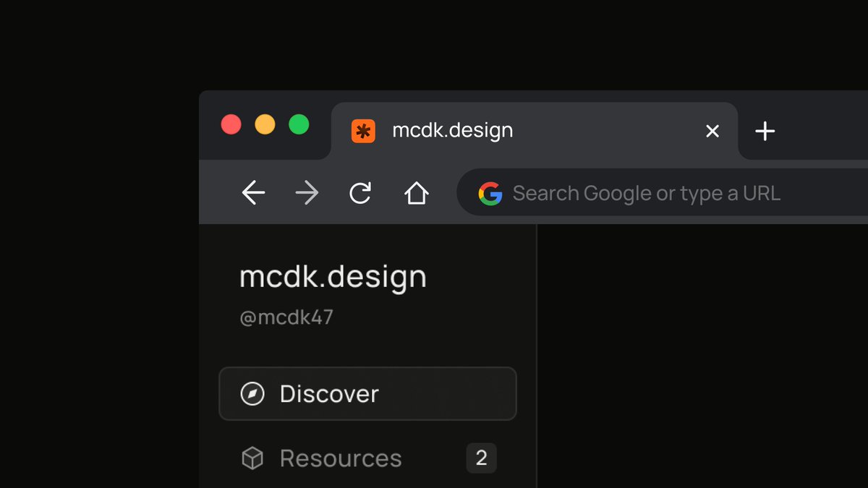Image resolution: width=868 pixels, height=488 pixels.
Task: Click the Resources count badge 2
Action: (x=482, y=458)
